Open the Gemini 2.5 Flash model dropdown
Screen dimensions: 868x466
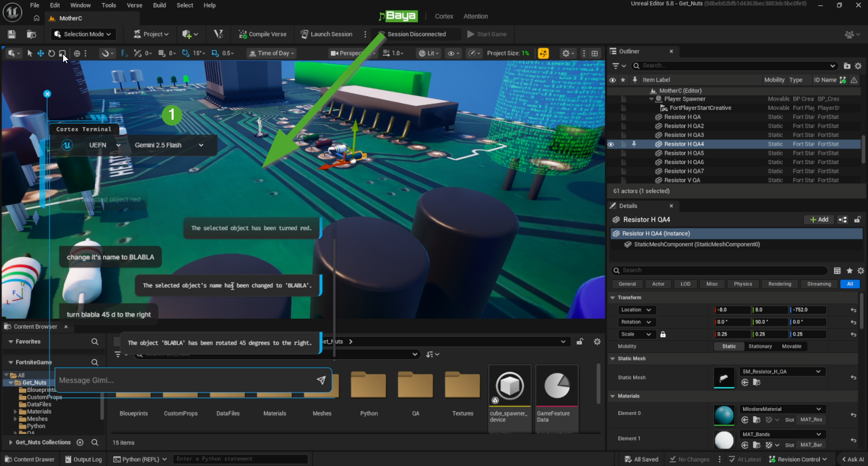169,145
